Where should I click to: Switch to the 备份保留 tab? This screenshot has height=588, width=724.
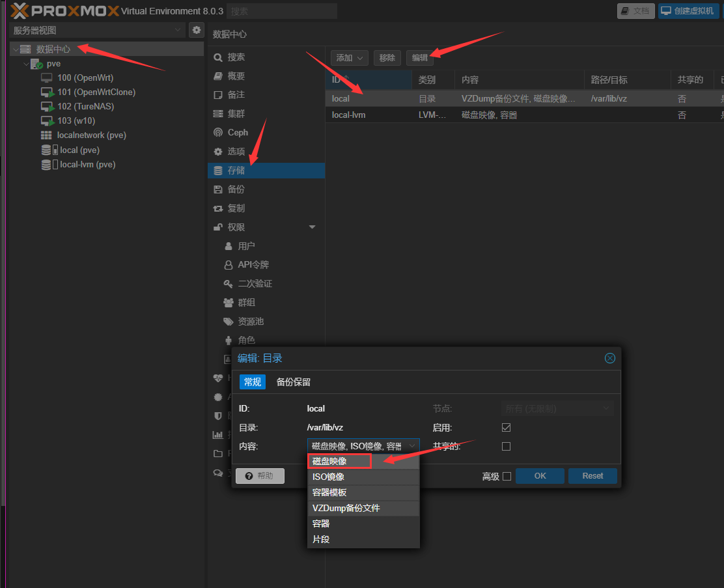(293, 382)
